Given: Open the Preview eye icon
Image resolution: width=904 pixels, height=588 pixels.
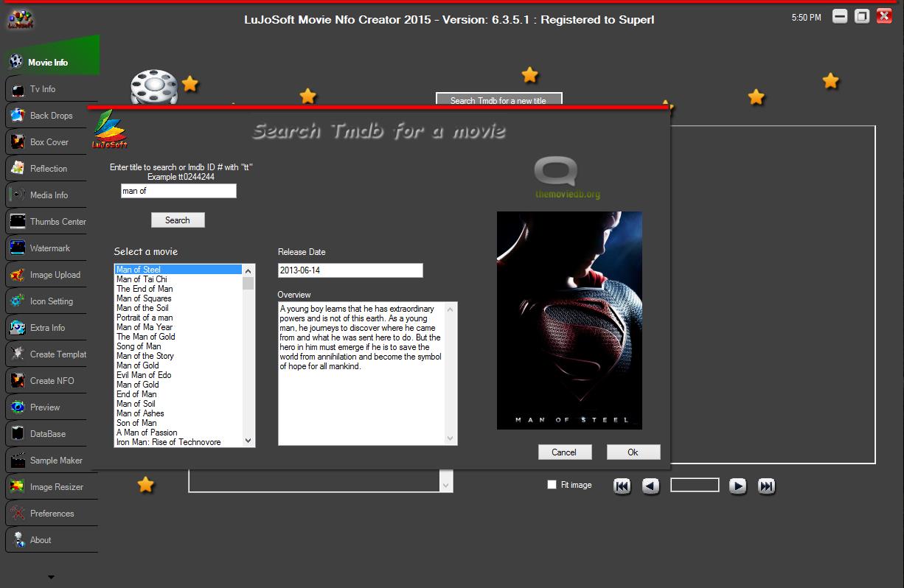Looking at the screenshot, I should click(x=17, y=407).
